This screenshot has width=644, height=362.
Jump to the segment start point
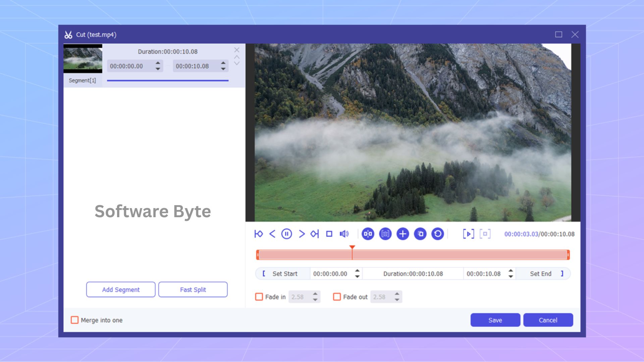click(x=258, y=234)
